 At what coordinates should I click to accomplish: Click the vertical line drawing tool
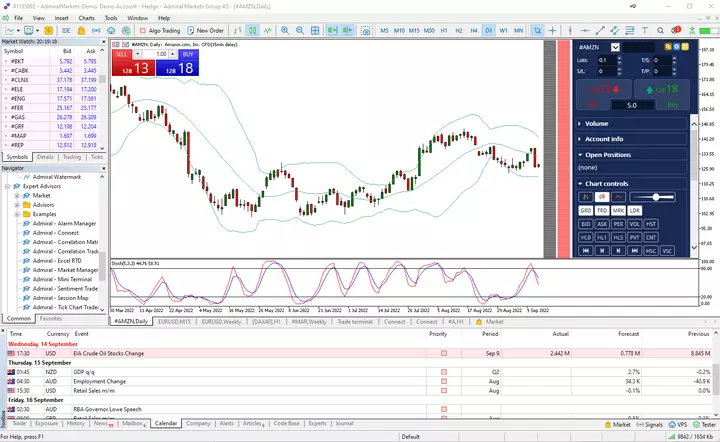(570, 30)
